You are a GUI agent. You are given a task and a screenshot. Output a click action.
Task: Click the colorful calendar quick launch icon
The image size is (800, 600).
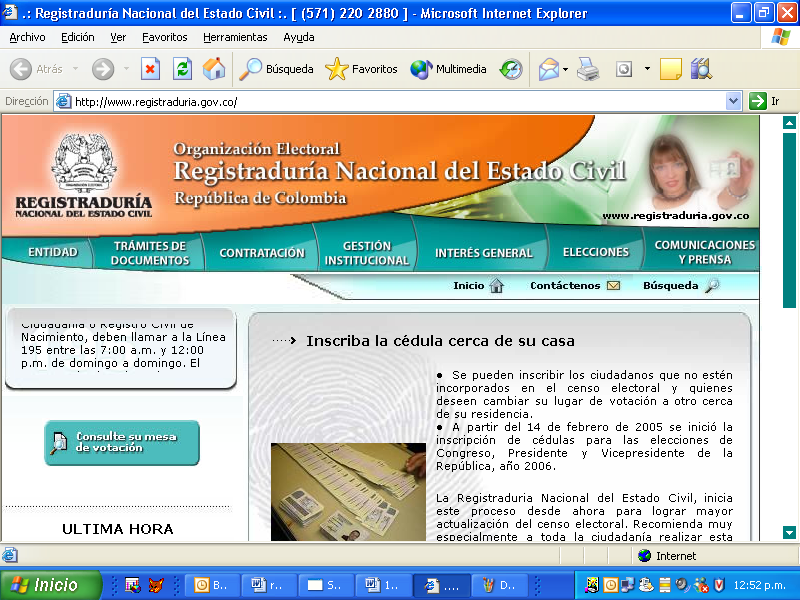coord(133,585)
